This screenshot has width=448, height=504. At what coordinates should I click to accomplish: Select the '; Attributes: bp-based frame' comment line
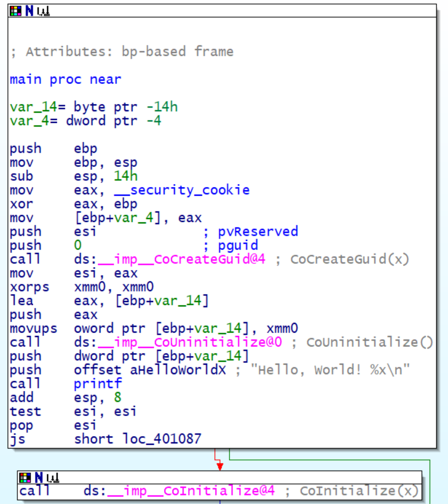tap(122, 52)
